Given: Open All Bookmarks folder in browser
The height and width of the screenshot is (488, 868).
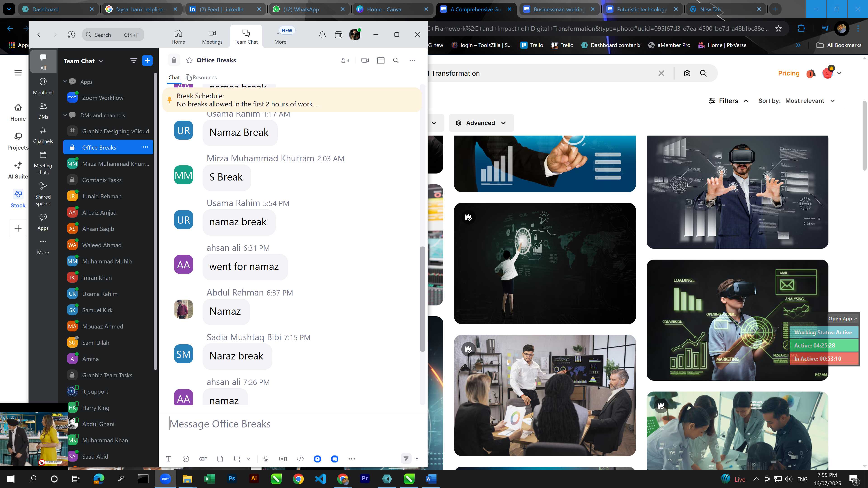Looking at the screenshot, I should click(x=839, y=45).
